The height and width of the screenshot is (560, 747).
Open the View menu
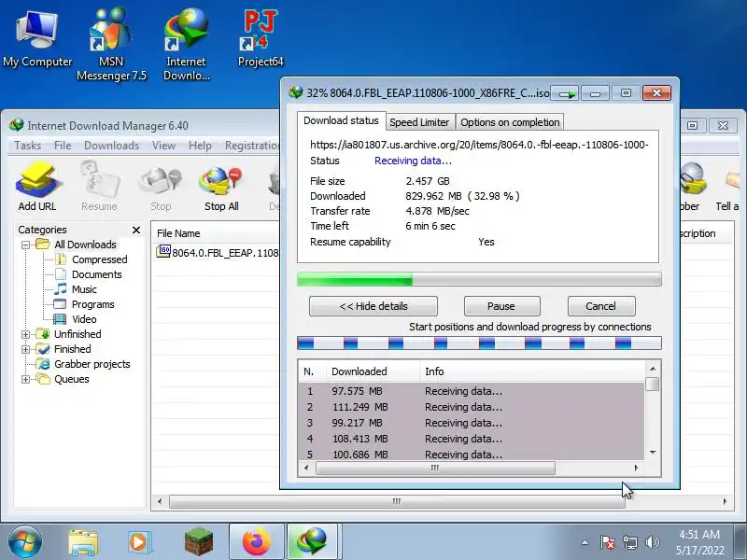tap(164, 146)
